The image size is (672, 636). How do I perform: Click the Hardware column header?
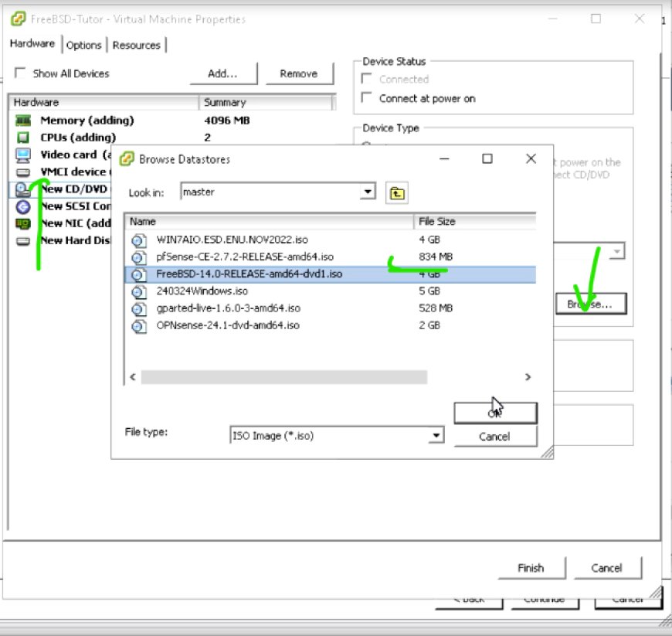pyautogui.click(x=104, y=102)
